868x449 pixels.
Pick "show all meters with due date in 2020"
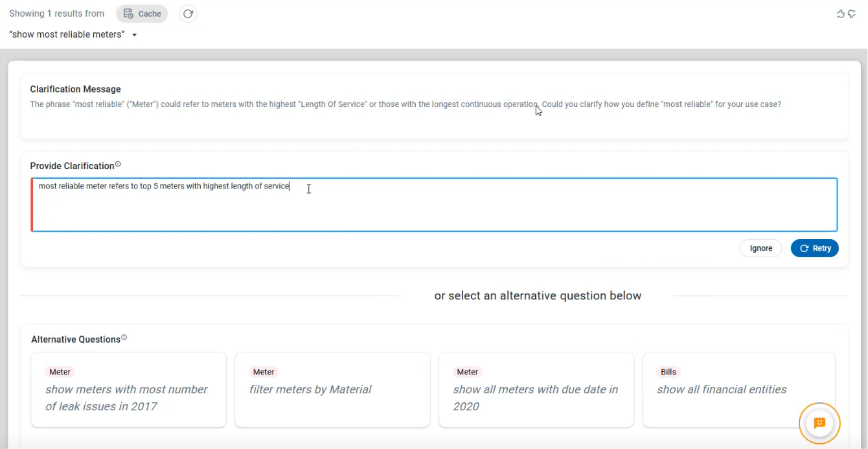[x=536, y=397]
